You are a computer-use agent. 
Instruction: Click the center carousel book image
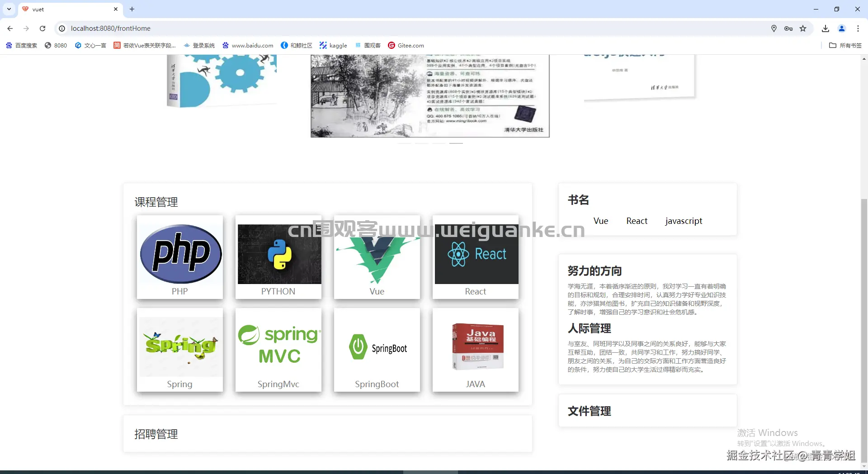click(430, 96)
